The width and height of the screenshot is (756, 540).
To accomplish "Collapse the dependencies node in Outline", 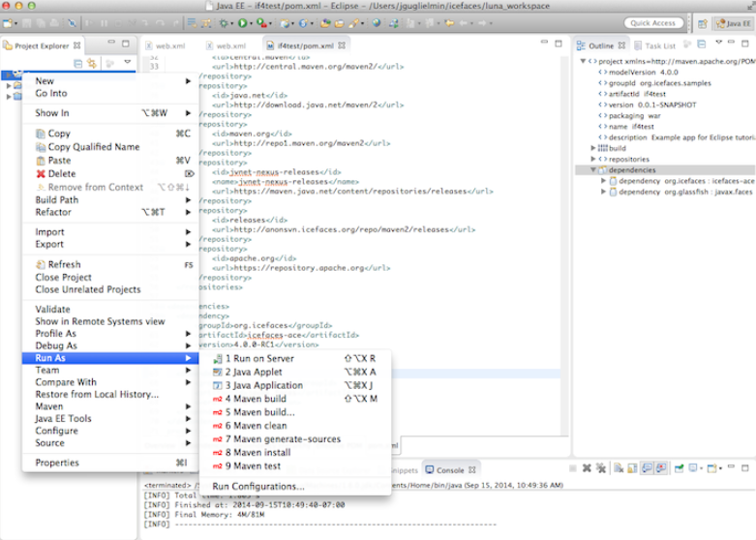I will pyautogui.click(x=592, y=170).
